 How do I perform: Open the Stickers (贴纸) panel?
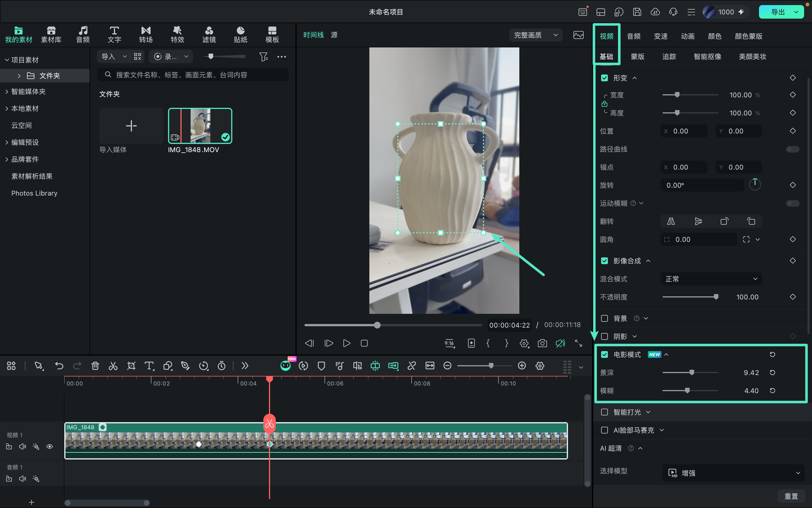pos(240,35)
